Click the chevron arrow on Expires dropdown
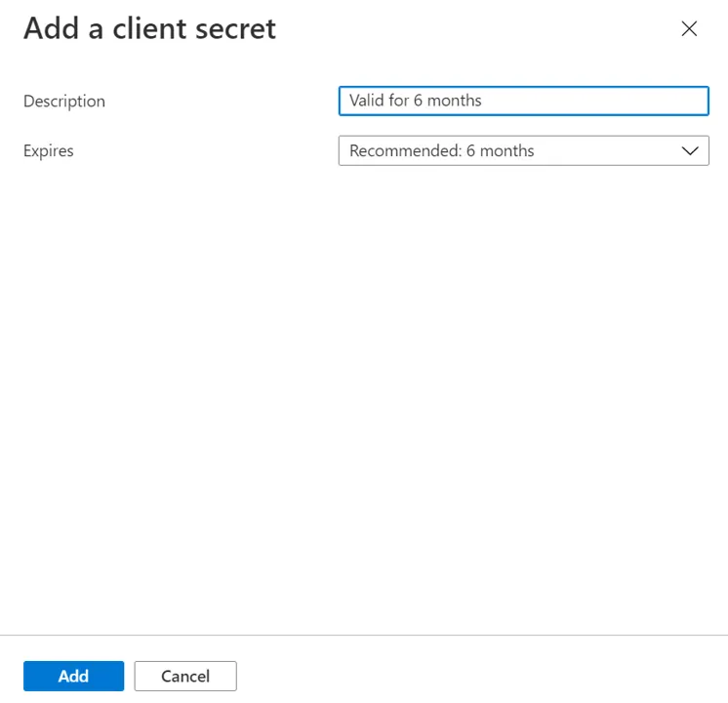Image resolution: width=728 pixels, height=703 pixels. [x=690, y=150]
